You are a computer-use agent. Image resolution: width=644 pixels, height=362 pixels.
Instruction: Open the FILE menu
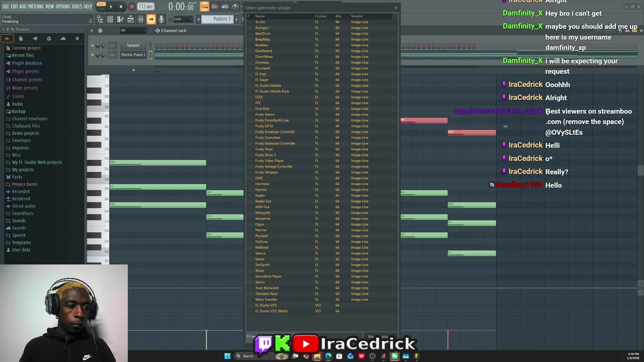[x=6, y=7]
